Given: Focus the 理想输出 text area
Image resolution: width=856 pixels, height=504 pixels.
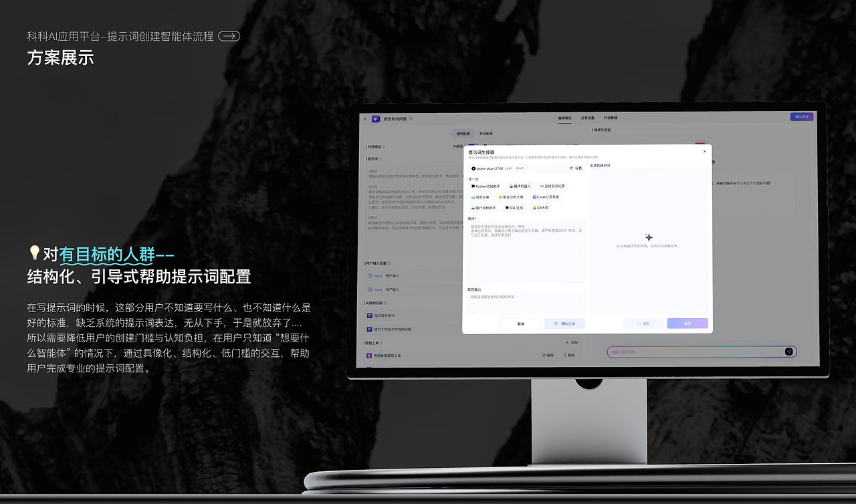Looking at the screenshot, I should tap(526, 302).
